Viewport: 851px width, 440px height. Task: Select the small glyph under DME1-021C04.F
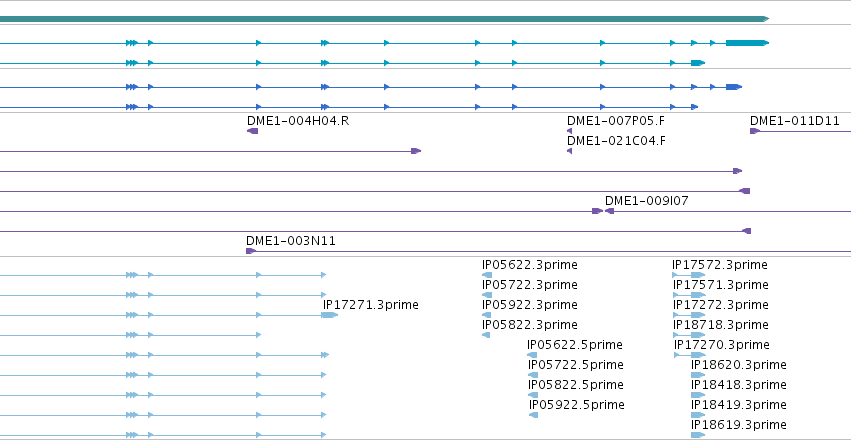coord(569,151)
